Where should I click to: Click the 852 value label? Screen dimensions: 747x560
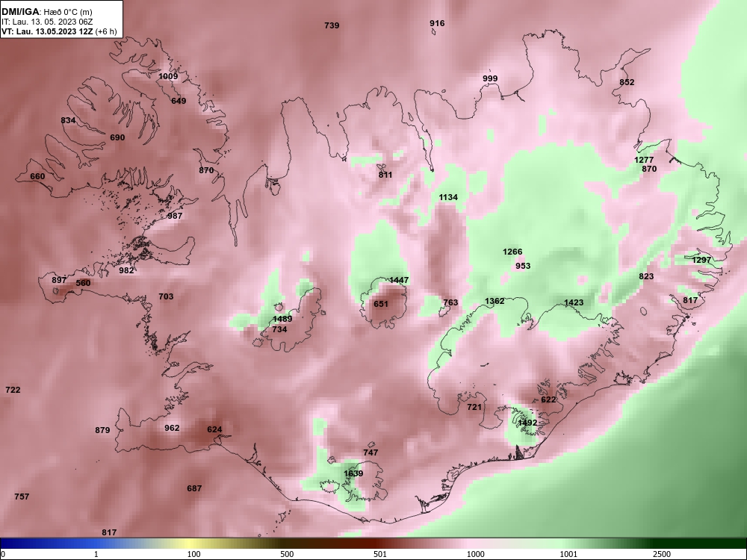[x=627, y=82]
